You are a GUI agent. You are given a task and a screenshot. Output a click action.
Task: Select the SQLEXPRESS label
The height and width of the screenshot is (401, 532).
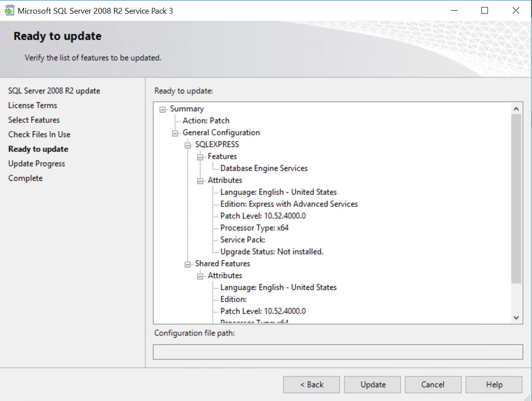pyautogui.click(x=217, y=145)
